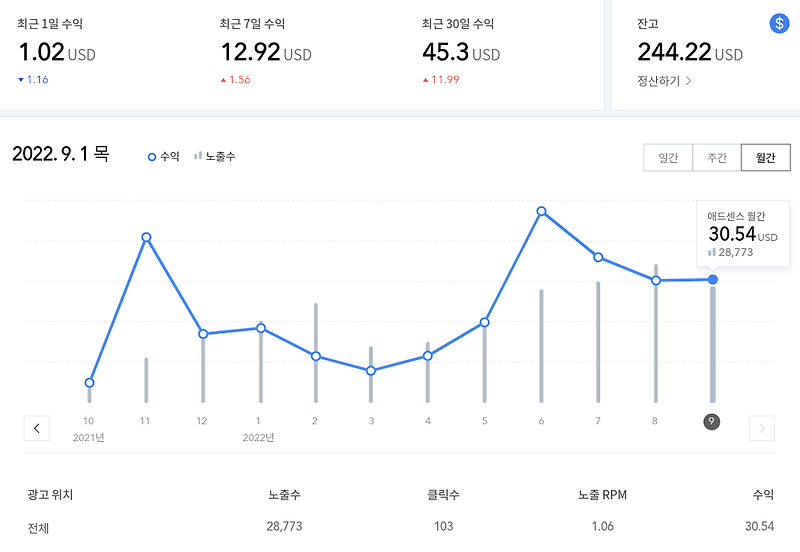The height and width of the screenshot is (552, 800).
Task: Select the 전체 row label
Action: pyautogui.click(x=38, y=528)
